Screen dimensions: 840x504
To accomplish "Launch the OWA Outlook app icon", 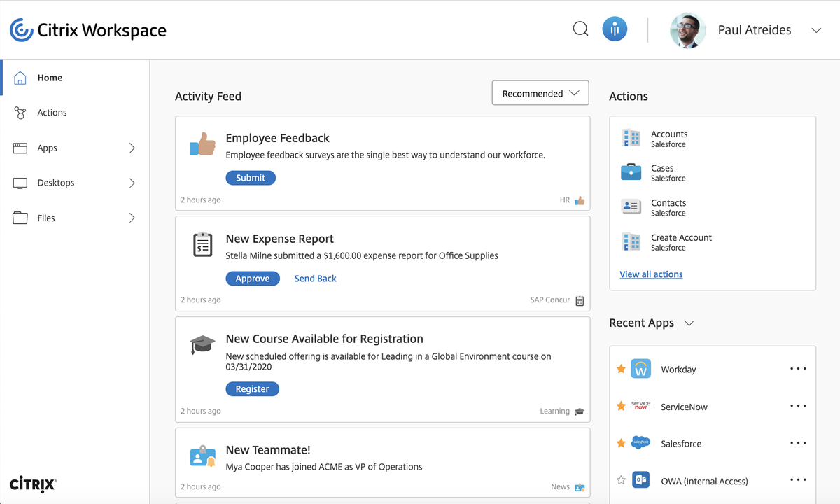I will [x=640, y=480].
